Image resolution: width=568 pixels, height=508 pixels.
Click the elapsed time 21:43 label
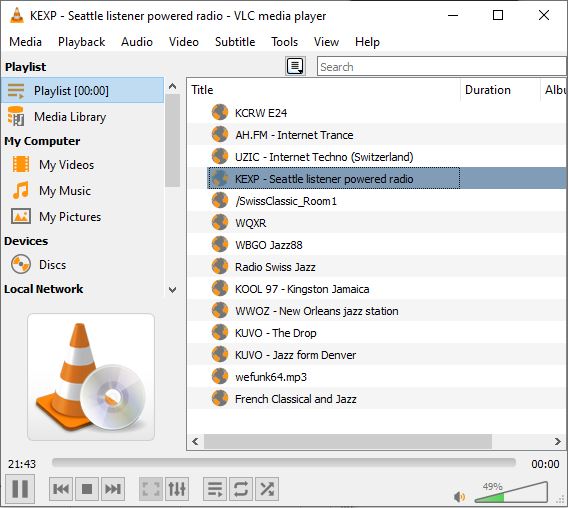tap(22, 464)
